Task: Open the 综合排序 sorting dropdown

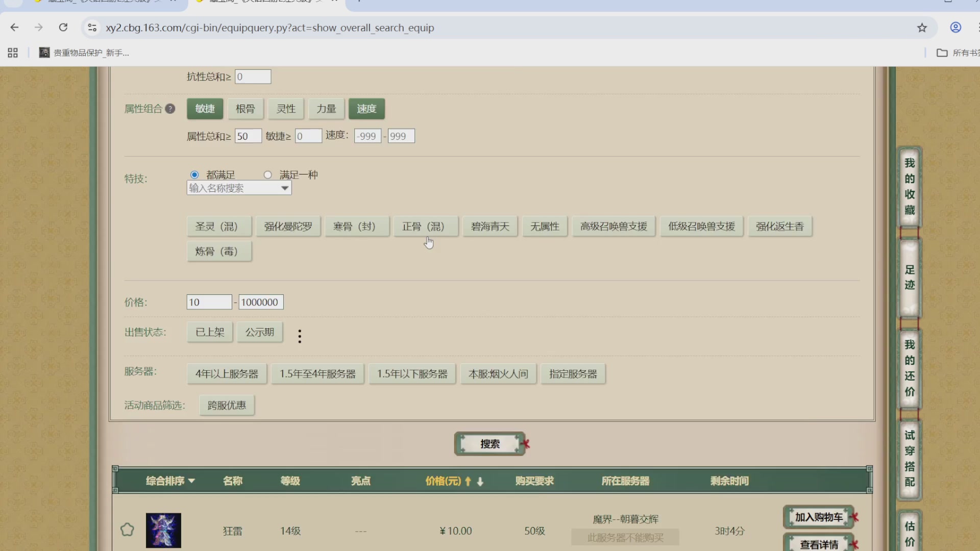Action: (169, 480)
